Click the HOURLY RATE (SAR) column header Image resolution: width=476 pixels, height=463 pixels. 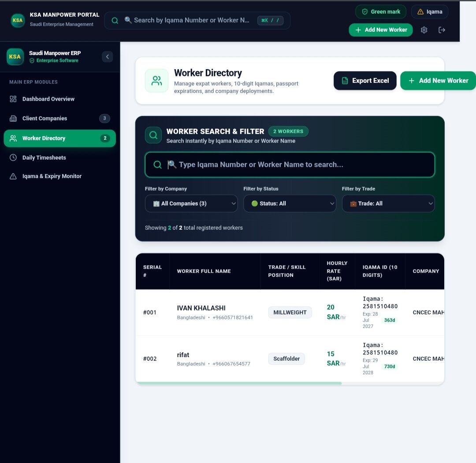pos(337,271)
